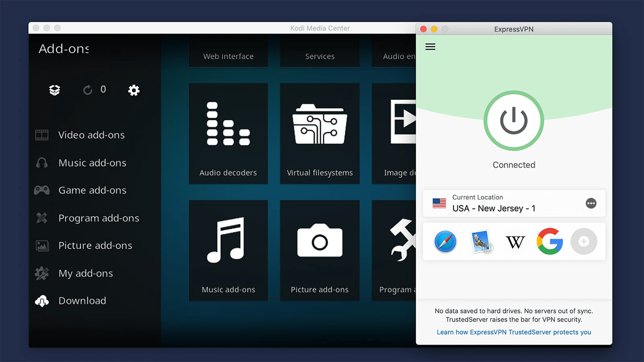Open the Music add-ons tile with note icon
Screen dimensions: 644x362
click(228, 250)
